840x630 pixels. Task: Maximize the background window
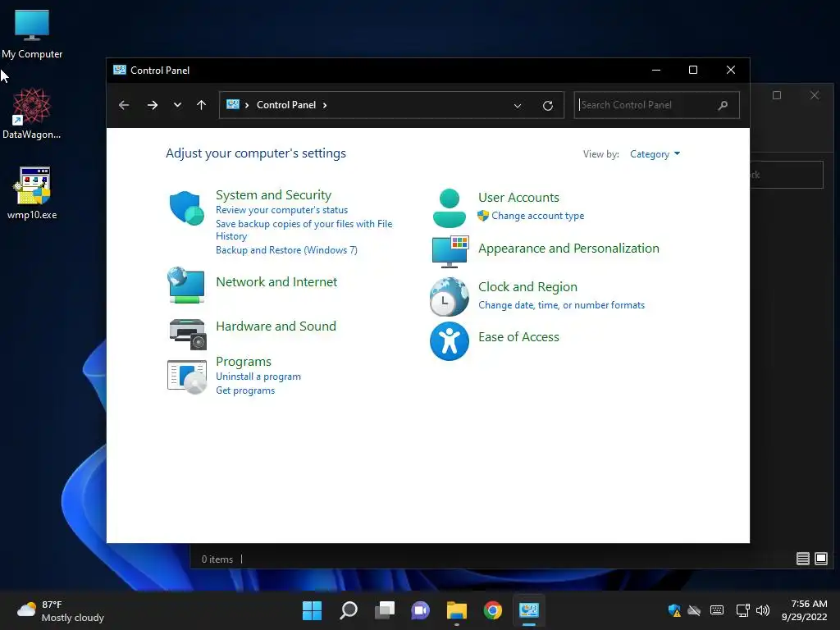[x=777, y=95]
